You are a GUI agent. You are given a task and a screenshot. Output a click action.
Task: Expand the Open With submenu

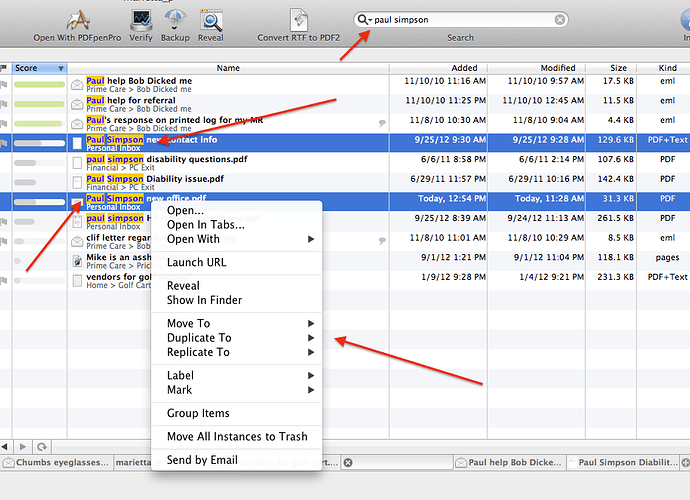tap(237, 239)
